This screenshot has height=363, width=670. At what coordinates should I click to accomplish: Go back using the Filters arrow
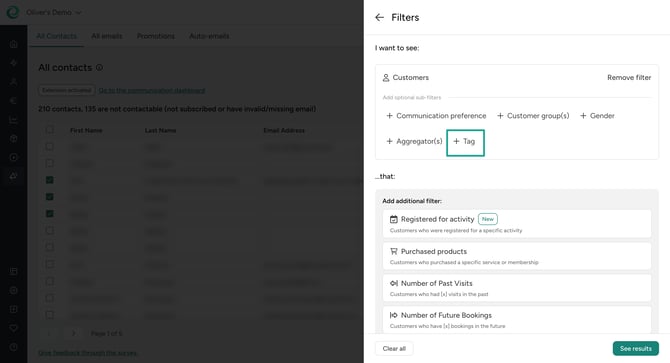click(x=379, y=18)
